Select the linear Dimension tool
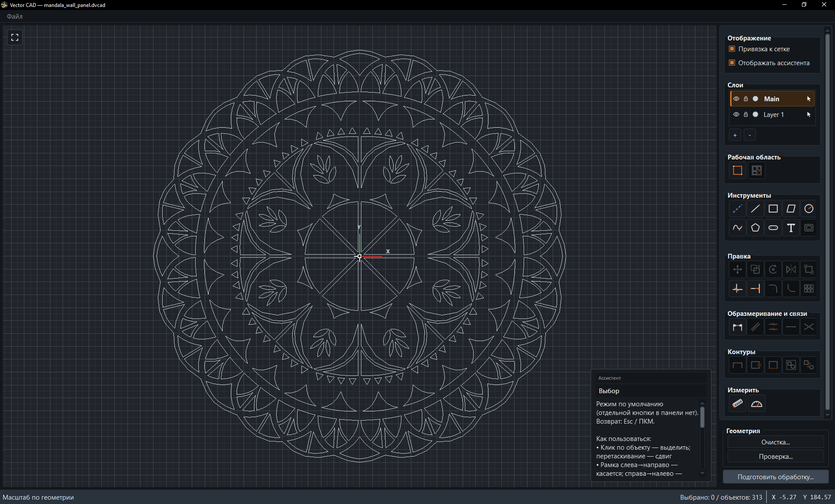The image size is (835, 504). point(737,327)
